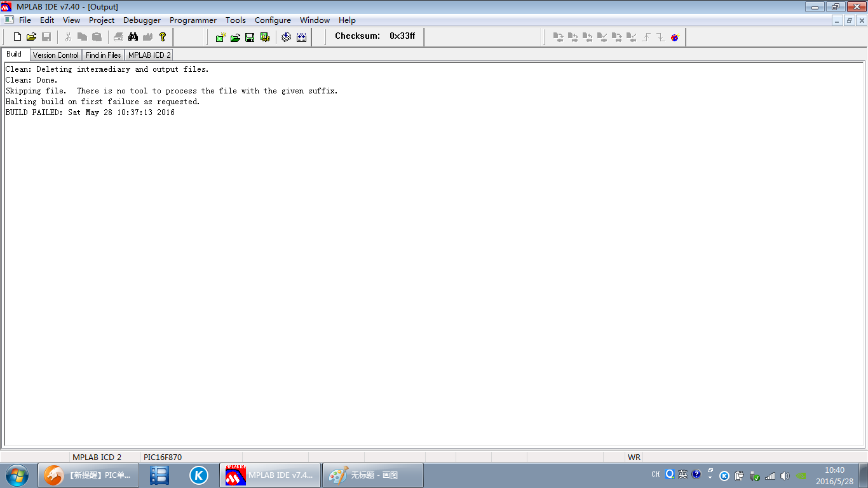Image resolution: width=868 pixels, height=488 pixels.
Task: Click the CH input language indicator
Action: [x=656, y=475]
